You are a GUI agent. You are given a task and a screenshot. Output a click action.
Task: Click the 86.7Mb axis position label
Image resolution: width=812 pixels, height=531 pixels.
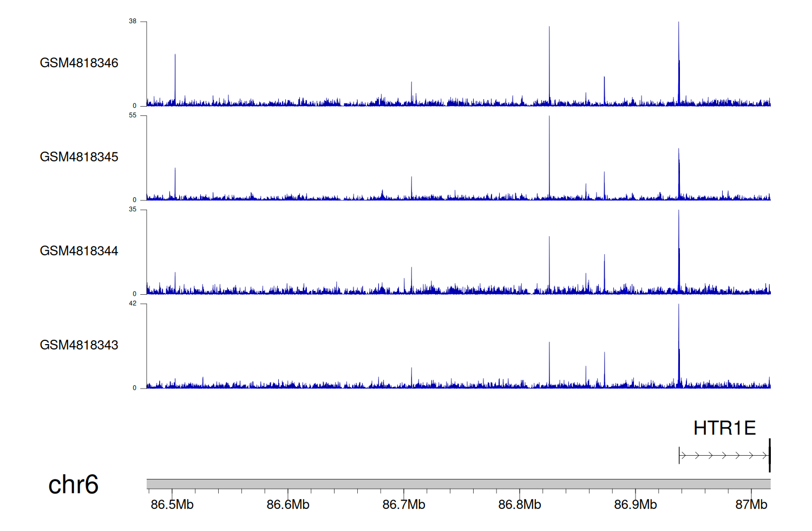[x=404, y=505]
